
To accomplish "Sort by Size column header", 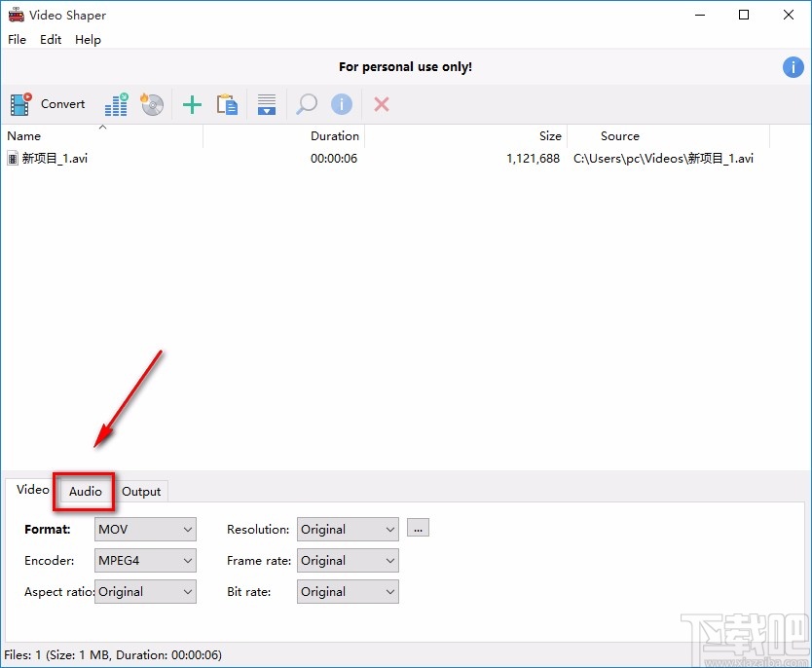I will pos(465,135).
